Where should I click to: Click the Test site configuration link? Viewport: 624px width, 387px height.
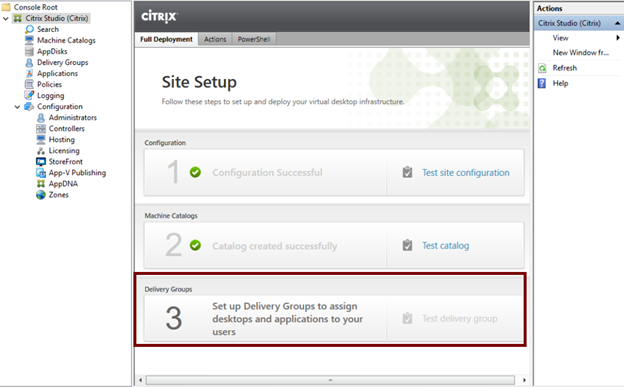point(466,173)
